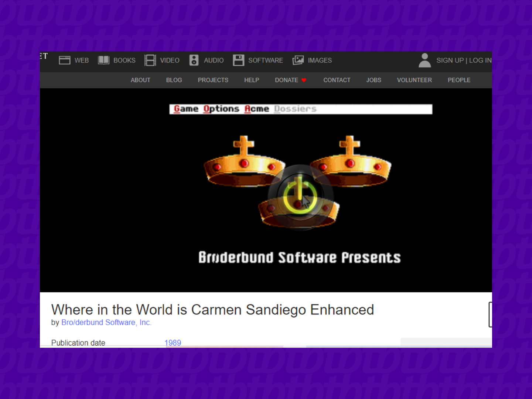Click the user avatar icon
Screen dimensions: 532x399
coord(425,60)
